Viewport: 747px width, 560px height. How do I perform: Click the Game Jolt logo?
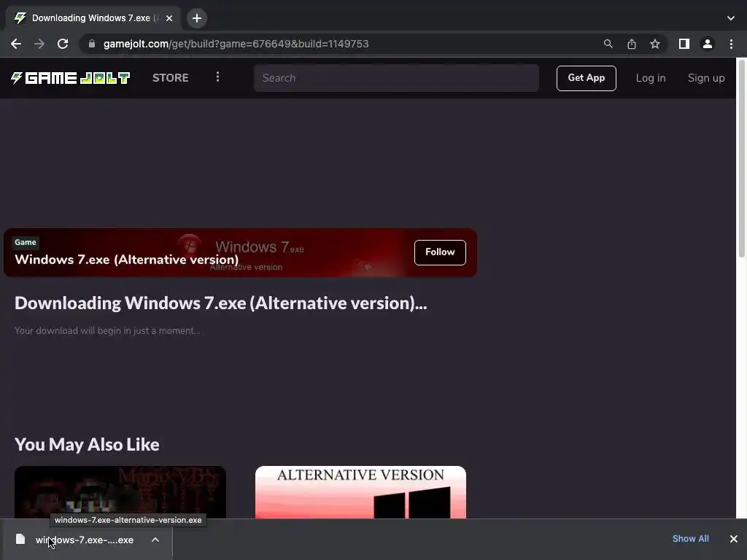coord(71,77)
